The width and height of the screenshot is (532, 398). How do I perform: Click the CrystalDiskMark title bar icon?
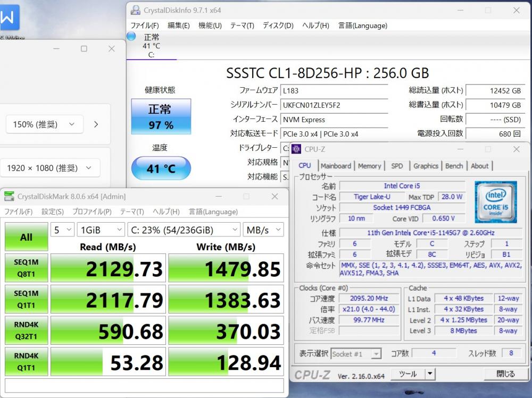pos(10,197)
